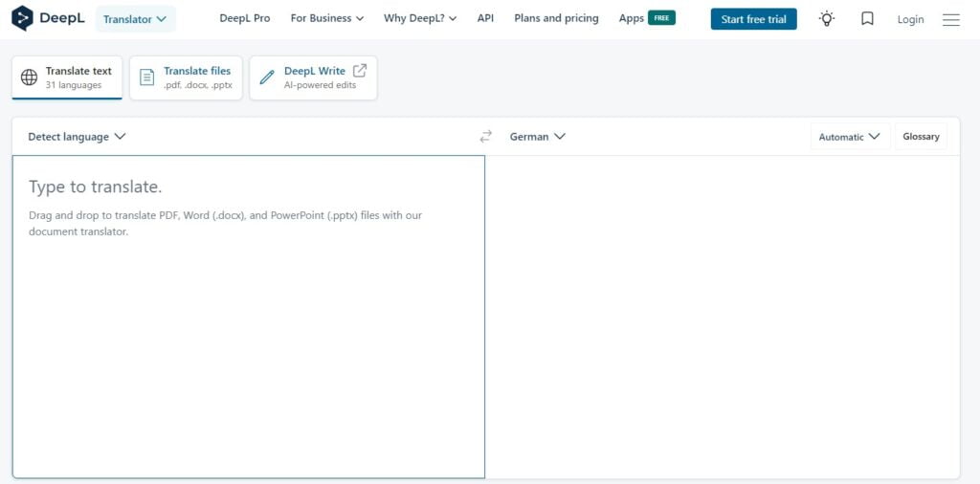Toggle the lightbulb appearance icon
The width and height of the screenshot is (980, 484).
tap(827, 19)
